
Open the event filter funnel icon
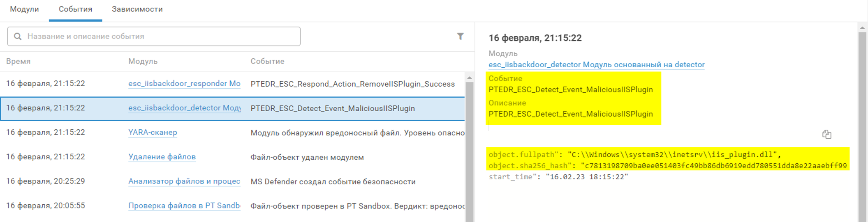pos(460,37)
